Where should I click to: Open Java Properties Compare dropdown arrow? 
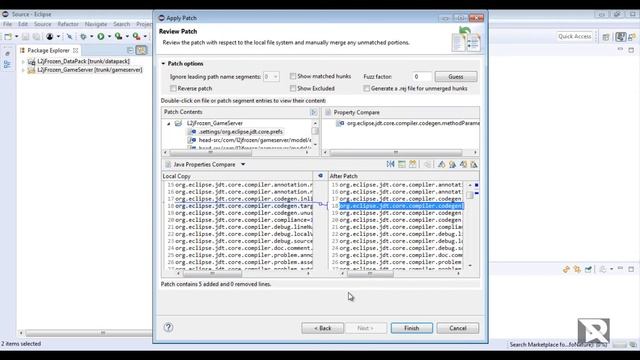point(243,164)
